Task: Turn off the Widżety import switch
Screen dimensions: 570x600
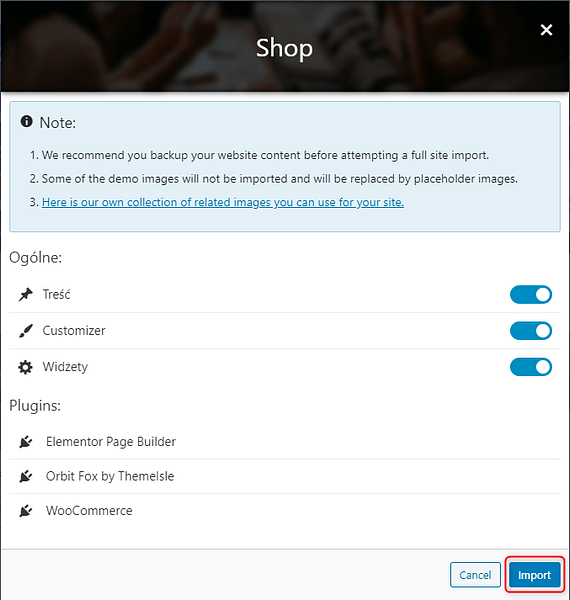Action: tap(531, 367)
